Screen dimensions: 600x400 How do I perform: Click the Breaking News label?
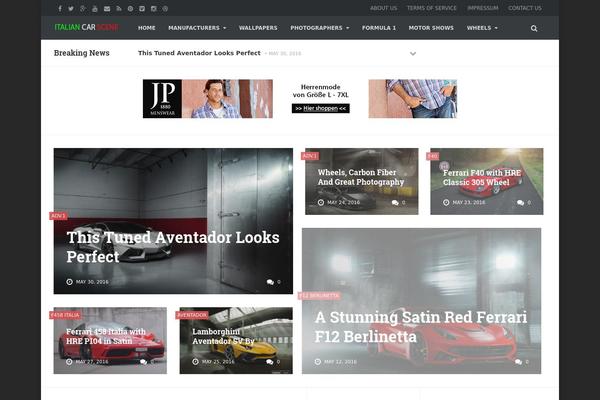[x=82, y=53]
